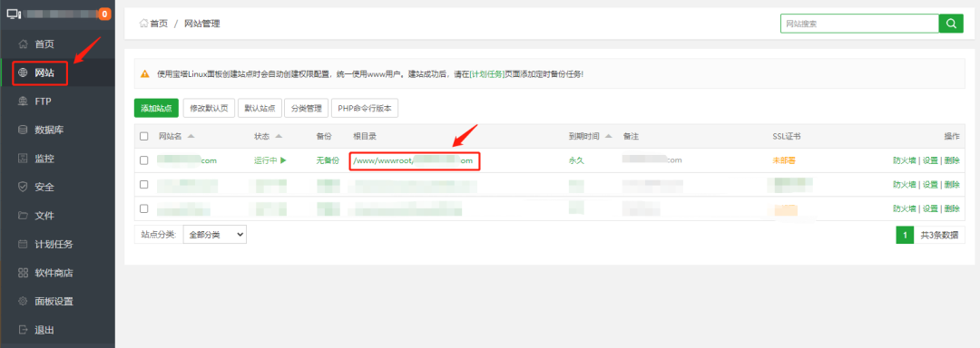980x348 pixels.
Task: Open the 站点分类 全部分类 dropdown
Action: point(214,235)
